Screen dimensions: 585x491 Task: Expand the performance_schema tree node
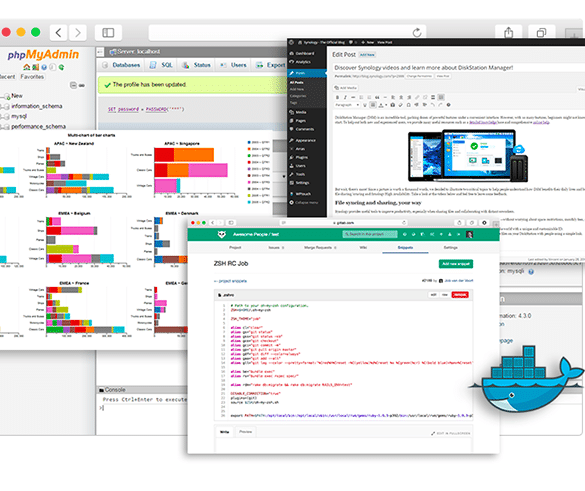coord(1,127)
